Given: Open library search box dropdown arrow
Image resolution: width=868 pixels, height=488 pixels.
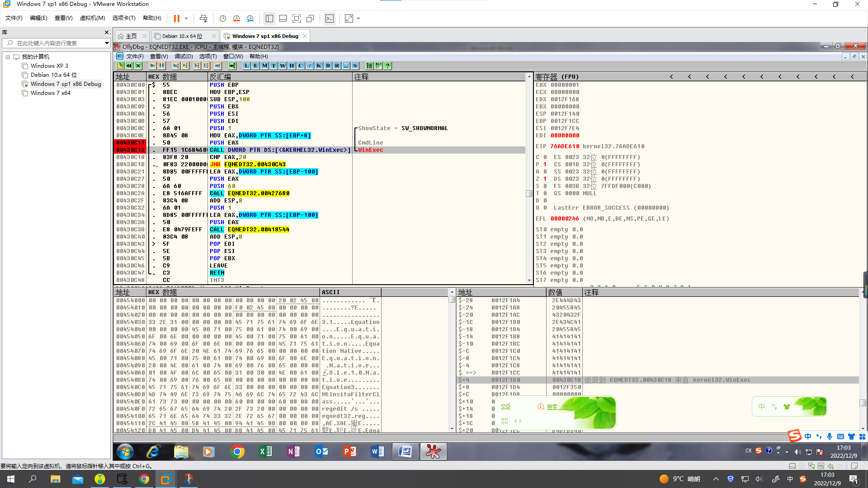Looking at the screenshot, I should [107, 43].
